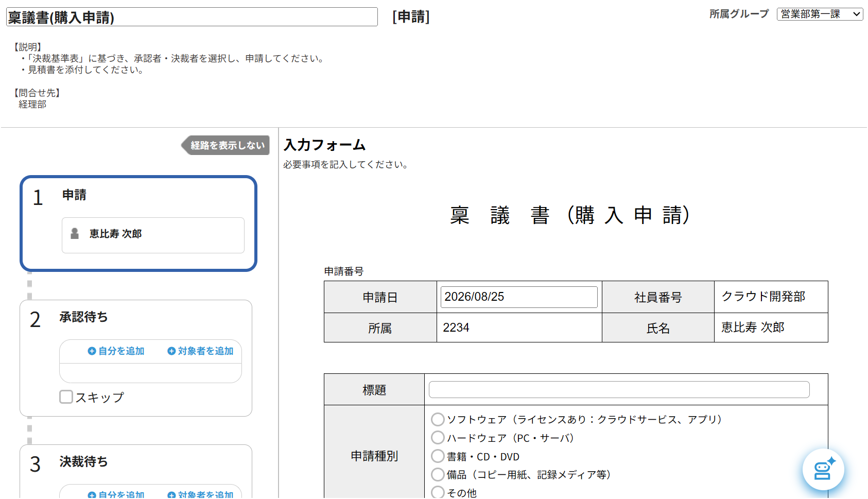Screen dimensions: 868x499
Task: Select 備品（コピー用紙、記録メディア等）option
Action: tap(438, 474)
